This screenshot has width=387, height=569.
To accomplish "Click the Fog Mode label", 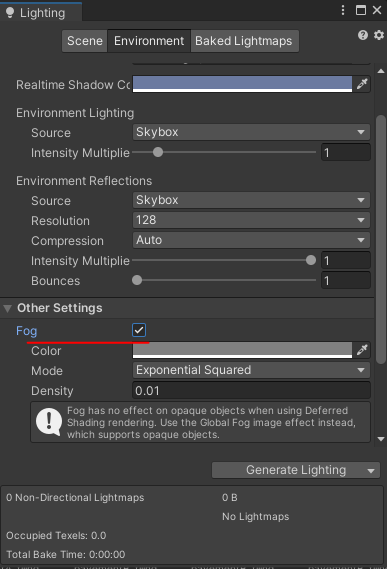I will (47, 371).
